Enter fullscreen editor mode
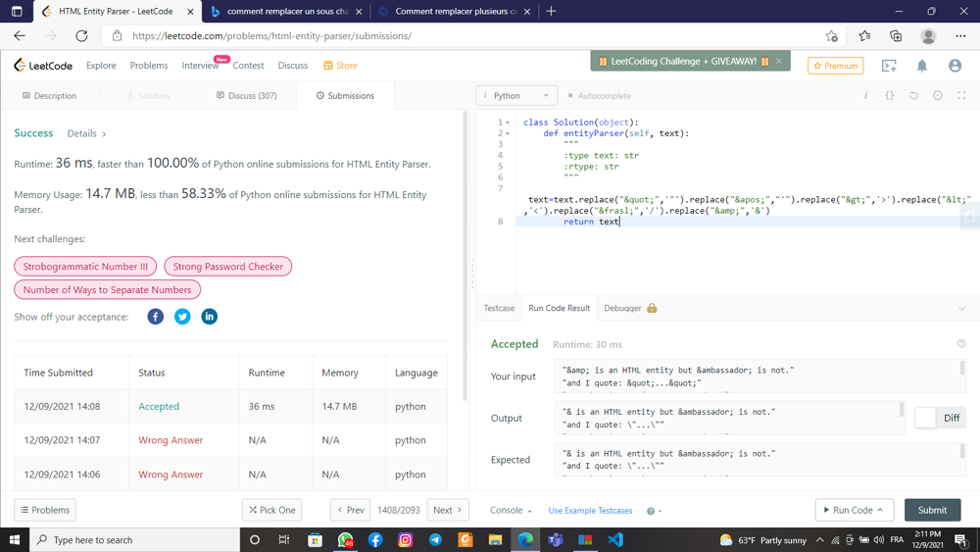 pos(961,96)
